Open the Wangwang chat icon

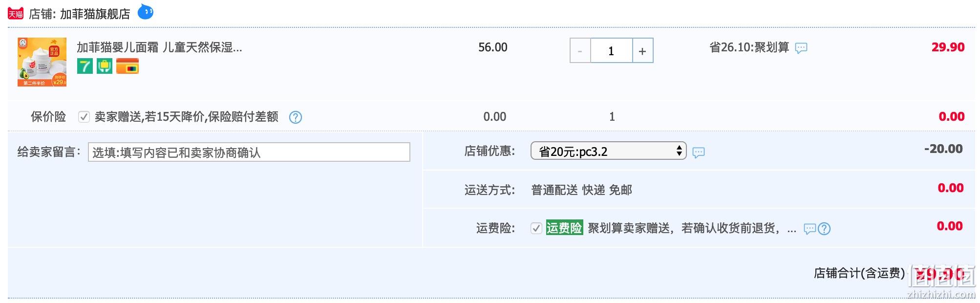(x=146, y=12)
